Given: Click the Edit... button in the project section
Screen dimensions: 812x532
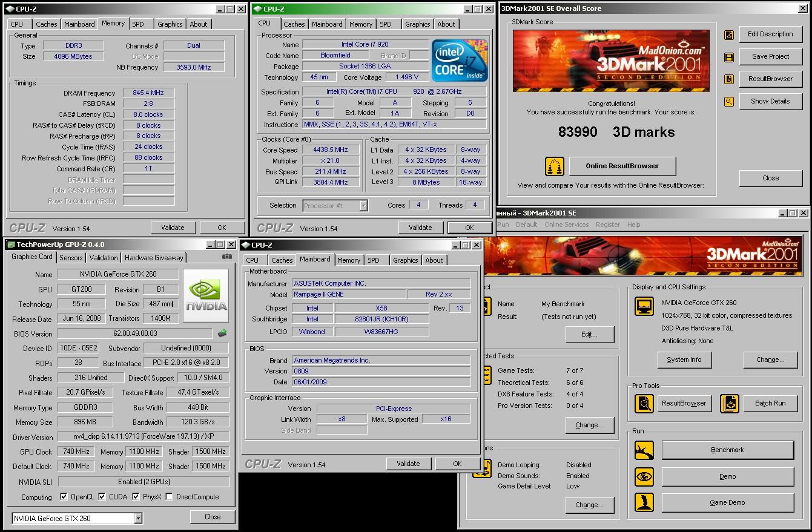Looking at the screenshot, I should 589,334.
